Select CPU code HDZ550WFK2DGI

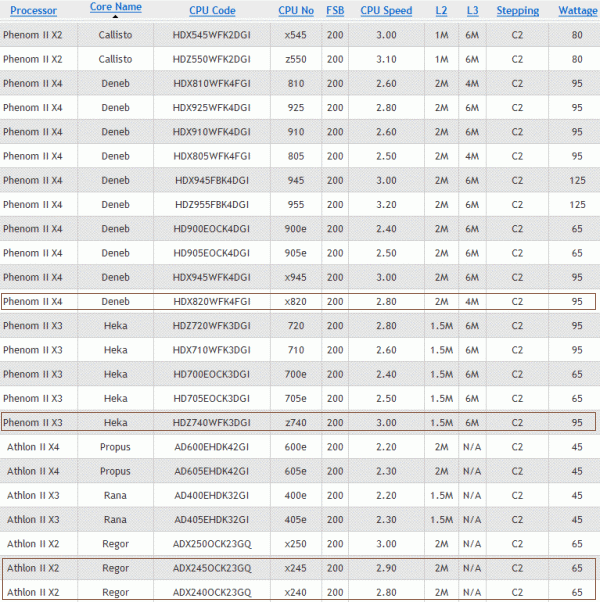[x=212, y=59]
